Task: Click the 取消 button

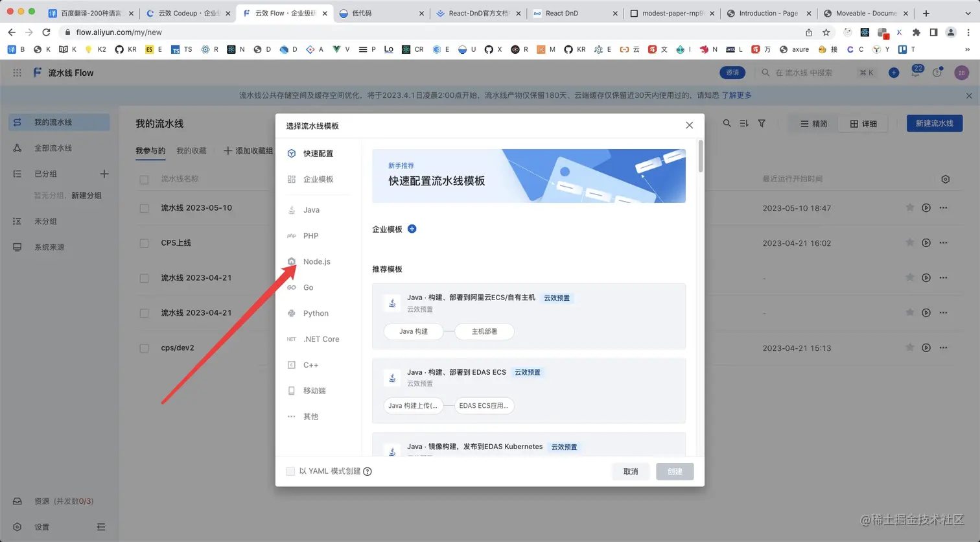Action: tap(631, 471)
